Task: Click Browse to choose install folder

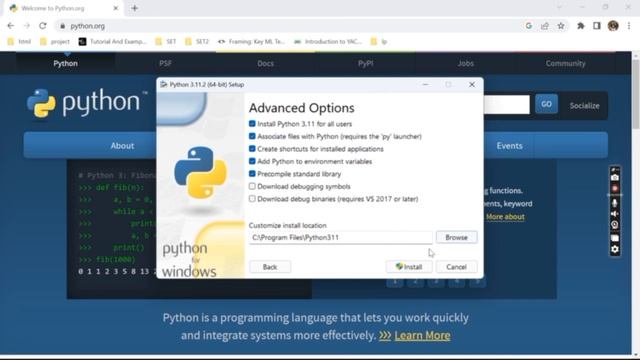Action: pyautogui.click(x=456, y=237)
